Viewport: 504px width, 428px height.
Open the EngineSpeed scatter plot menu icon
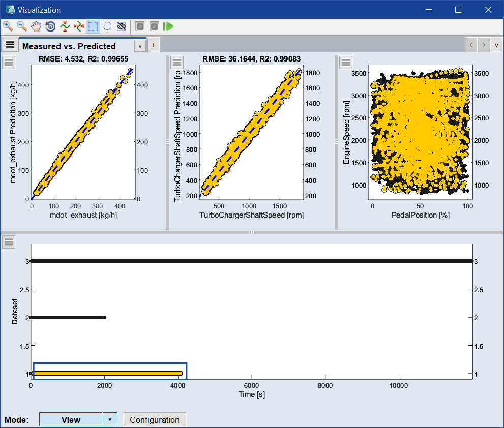[x=346, y=63]
